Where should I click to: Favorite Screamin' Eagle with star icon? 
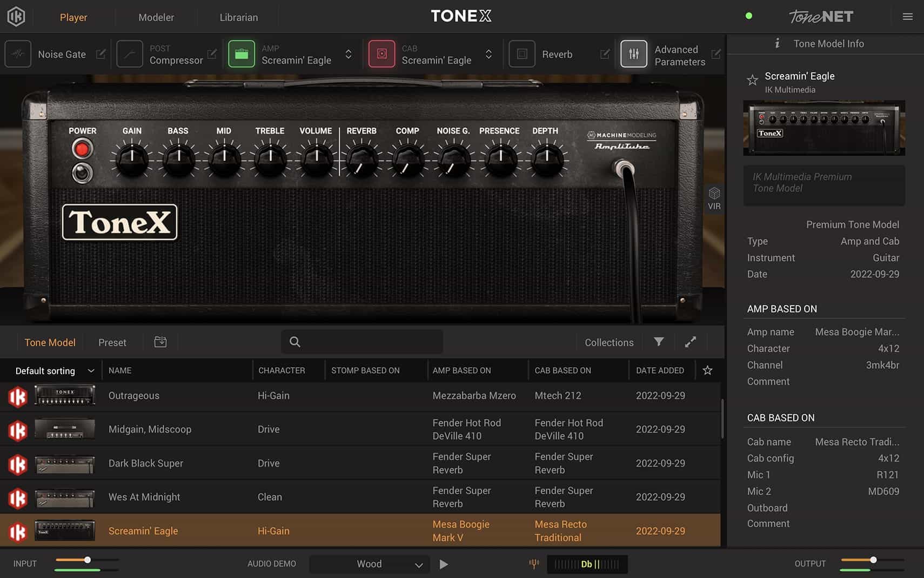[752, 81]
